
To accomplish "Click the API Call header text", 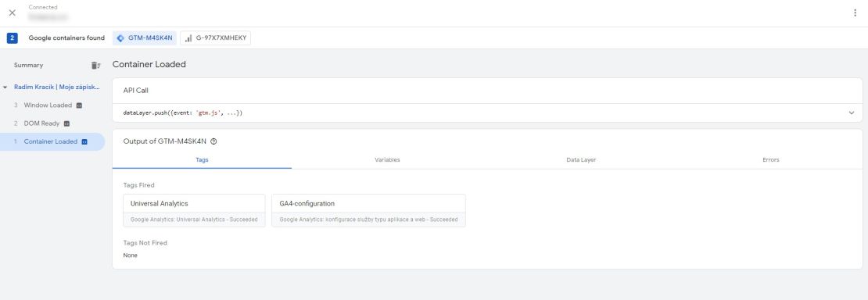I will tap(135, 90).
